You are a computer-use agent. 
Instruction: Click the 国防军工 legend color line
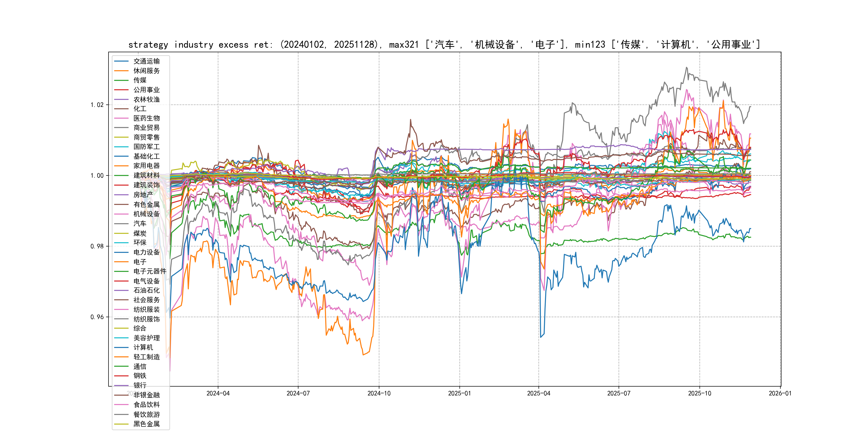pos(121,147)
